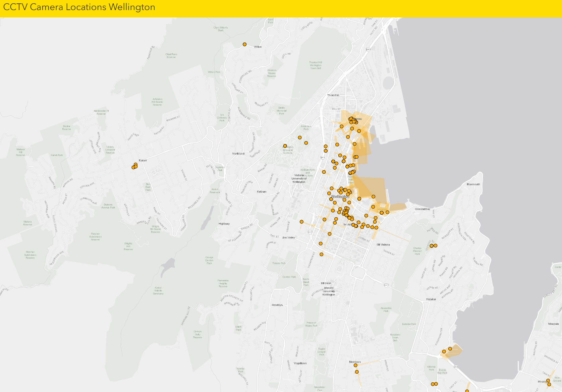Click the Oriental Bay map label
Screen dimensions: 562x392
pyautogui.click(x=422, y=209)
